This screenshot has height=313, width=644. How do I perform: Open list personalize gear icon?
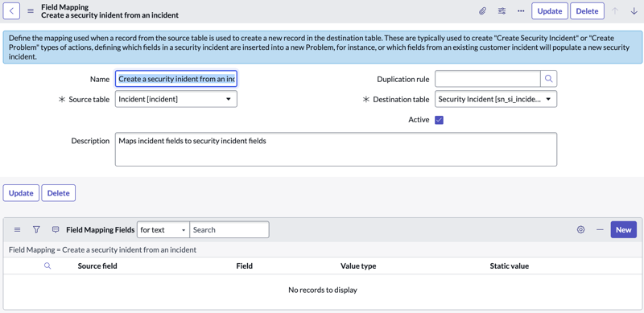coord(580,230)
